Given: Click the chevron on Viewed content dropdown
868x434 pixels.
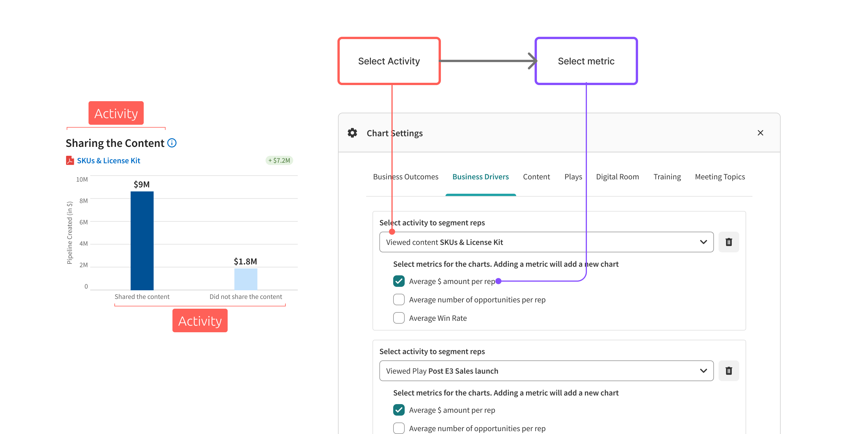Looking at the screenshot, I should (x=703, y=242).
